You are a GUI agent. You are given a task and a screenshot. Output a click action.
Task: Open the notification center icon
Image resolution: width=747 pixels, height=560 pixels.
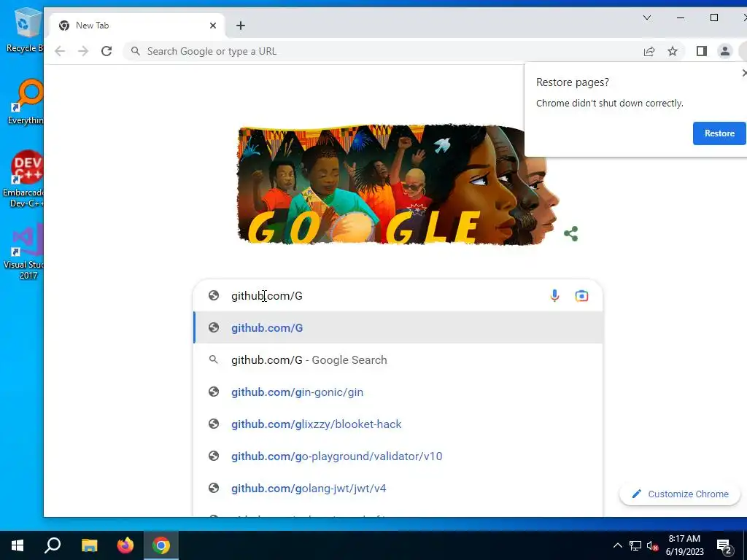pyautogui.click(x=724, y=546)
